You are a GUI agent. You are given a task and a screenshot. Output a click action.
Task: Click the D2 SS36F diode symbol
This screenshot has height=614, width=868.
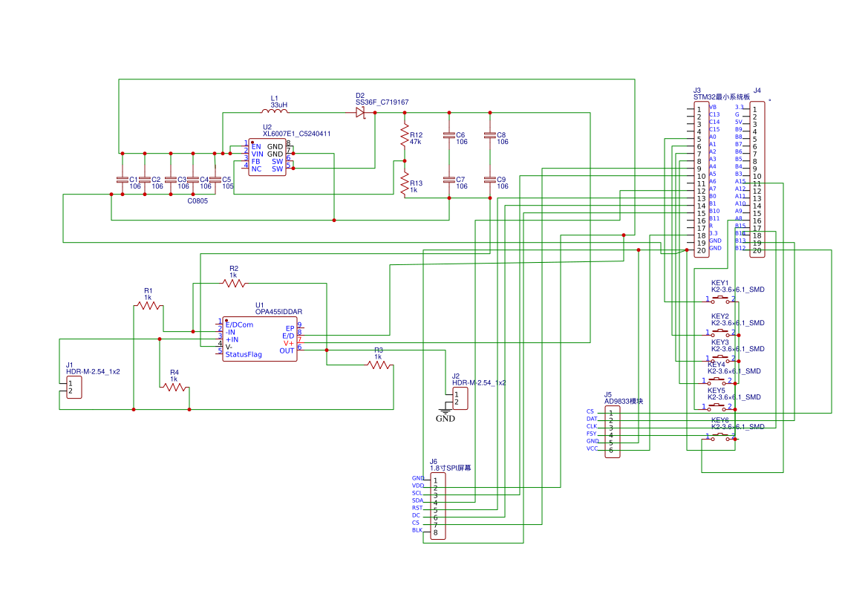tap(361, 113)
